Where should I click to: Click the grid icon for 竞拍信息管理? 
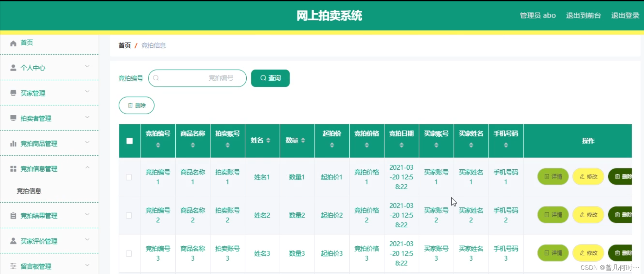13,169
